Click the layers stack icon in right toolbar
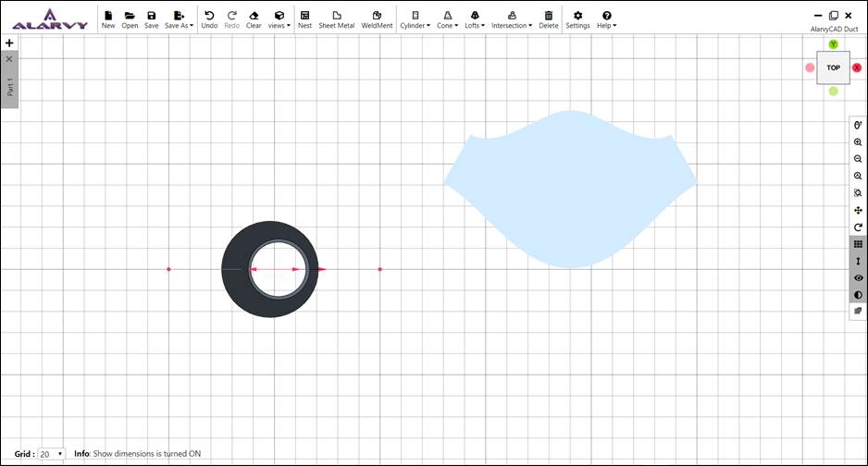The image size is (868, 466). pyautogui.click(x=858, y=312)
